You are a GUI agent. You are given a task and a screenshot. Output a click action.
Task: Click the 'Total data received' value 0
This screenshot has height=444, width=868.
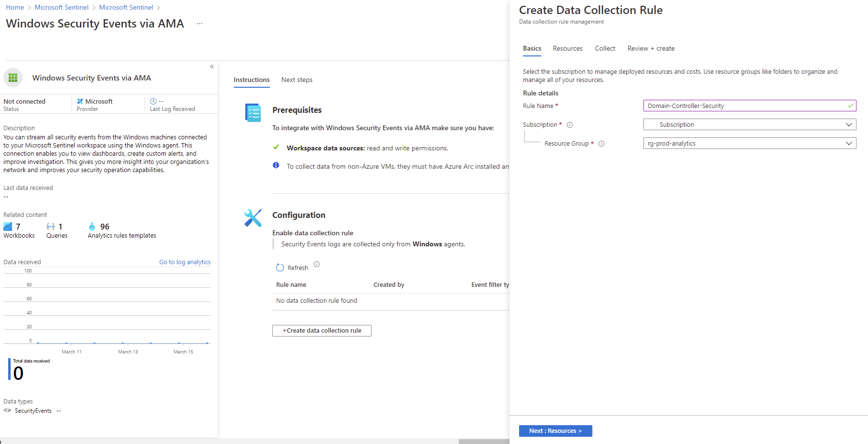pos(18,374)
